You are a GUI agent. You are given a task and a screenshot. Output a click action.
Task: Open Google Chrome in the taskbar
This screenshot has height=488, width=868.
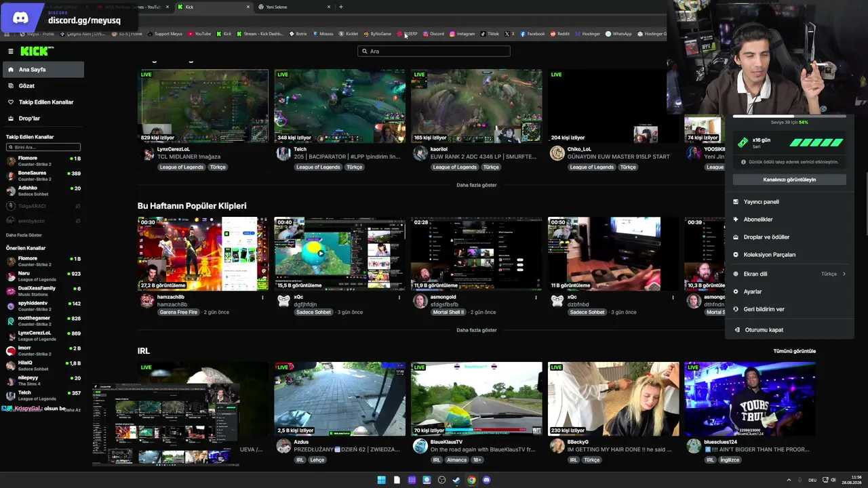pyautogui.click(x=471, y=480)
